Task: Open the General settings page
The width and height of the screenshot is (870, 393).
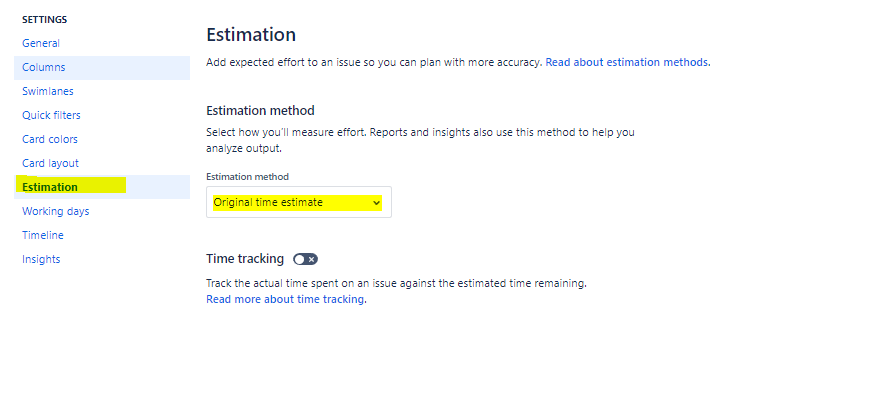Action: point(41,43)
